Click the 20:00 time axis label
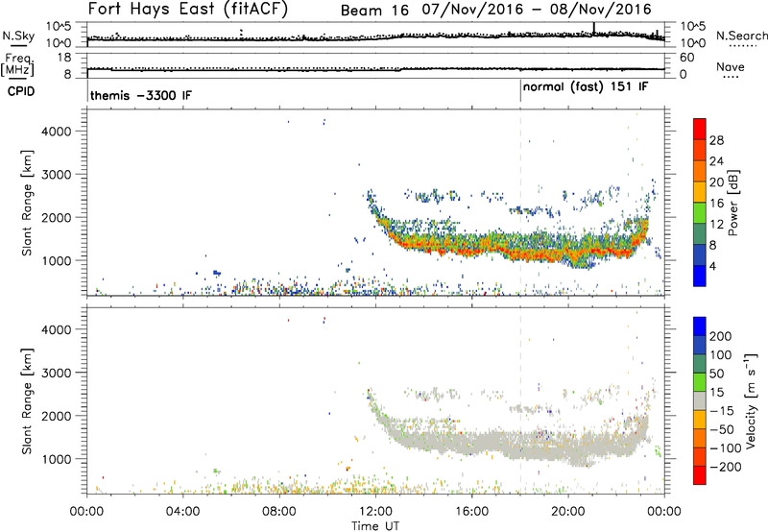 pos(568,512)
